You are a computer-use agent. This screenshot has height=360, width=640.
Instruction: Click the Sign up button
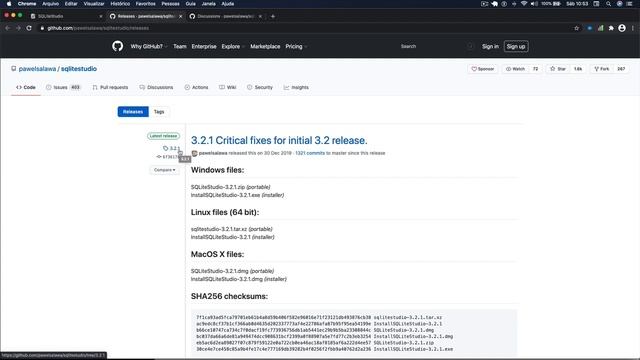pos(516,47)
